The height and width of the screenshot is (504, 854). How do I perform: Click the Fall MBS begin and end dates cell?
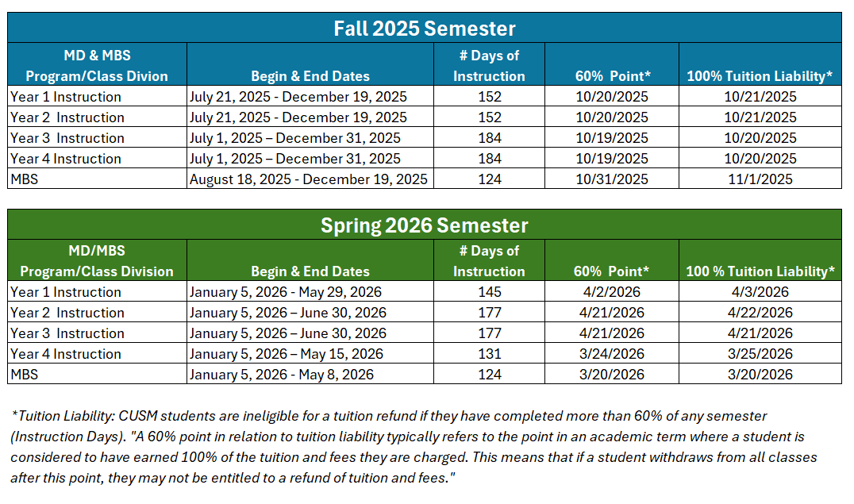(309, 179)
